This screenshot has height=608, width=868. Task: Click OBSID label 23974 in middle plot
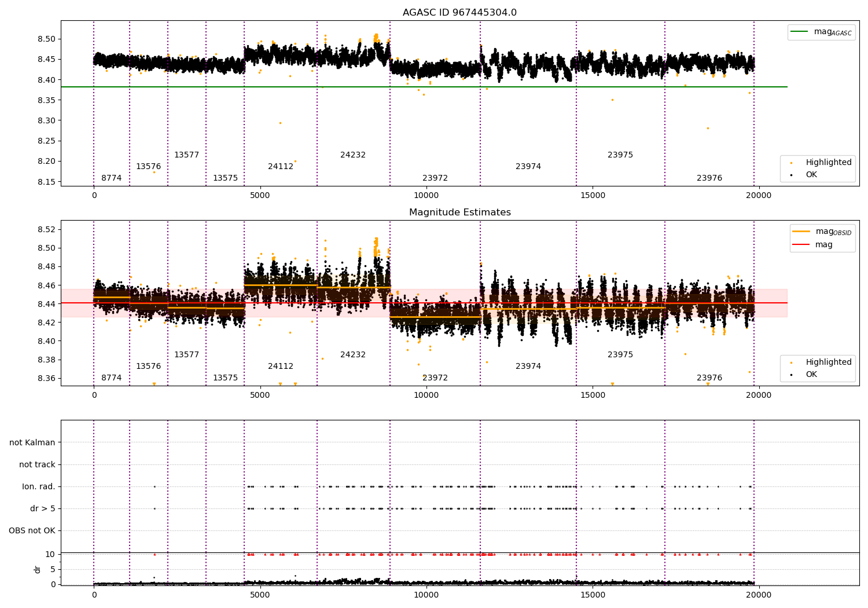pyautogui.click(x=528, y=367)
